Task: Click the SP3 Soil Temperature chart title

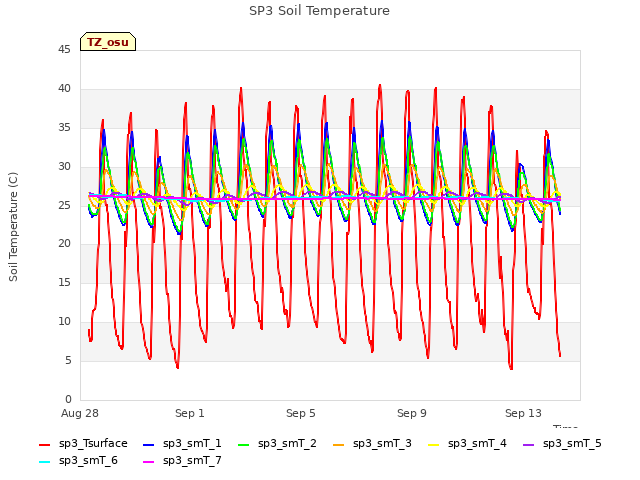Action: (319, 11)
